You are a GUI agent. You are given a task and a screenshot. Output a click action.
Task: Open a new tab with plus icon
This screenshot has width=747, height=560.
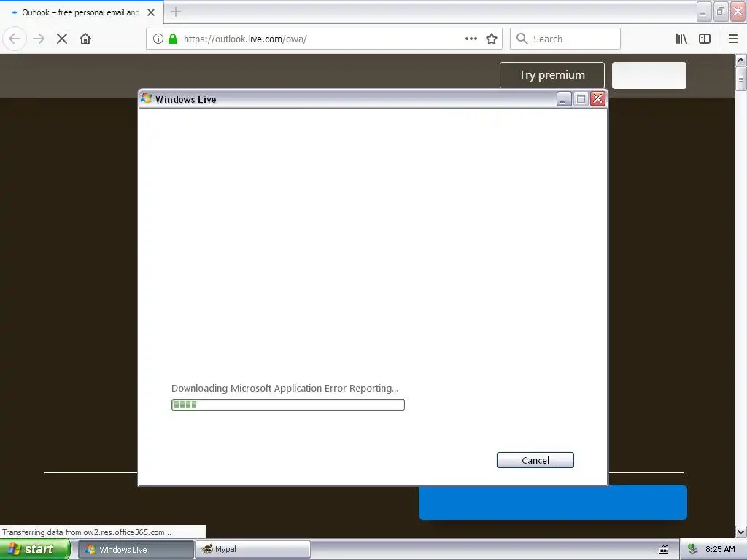tap(176, 12)
